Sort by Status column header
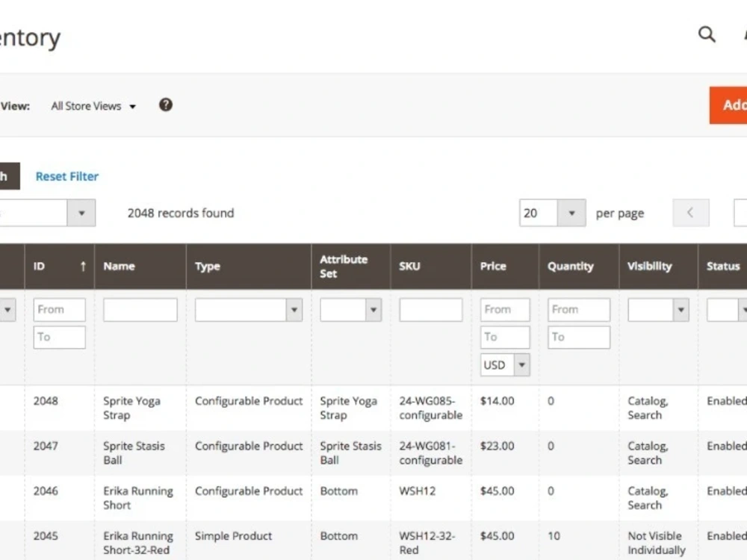The height and width of the screenshot is (560, 747). pyautogui.click(x=722, y=267)
